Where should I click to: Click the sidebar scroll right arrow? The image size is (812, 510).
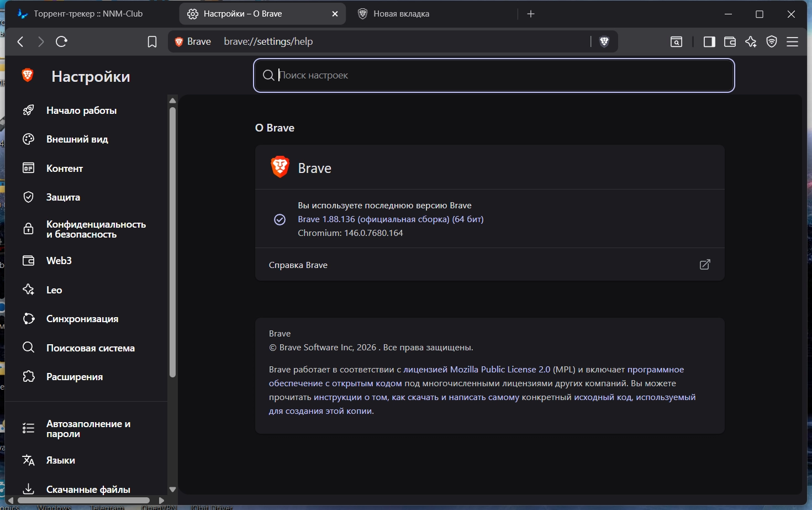(161, 500)
